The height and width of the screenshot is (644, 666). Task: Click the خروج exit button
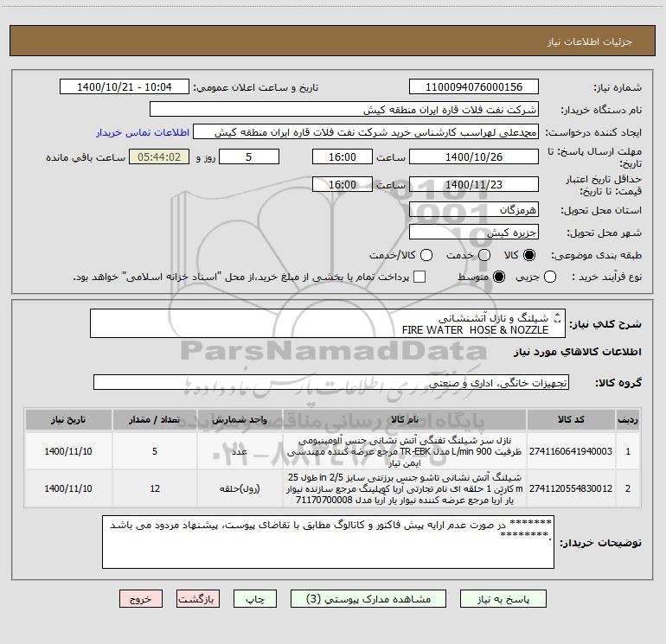pos(141,598)
